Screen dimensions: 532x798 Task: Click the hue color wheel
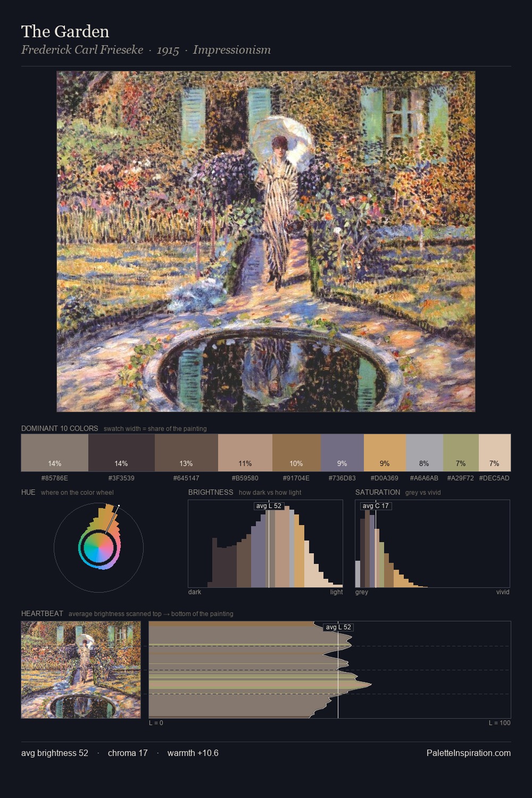click(98, 547)
